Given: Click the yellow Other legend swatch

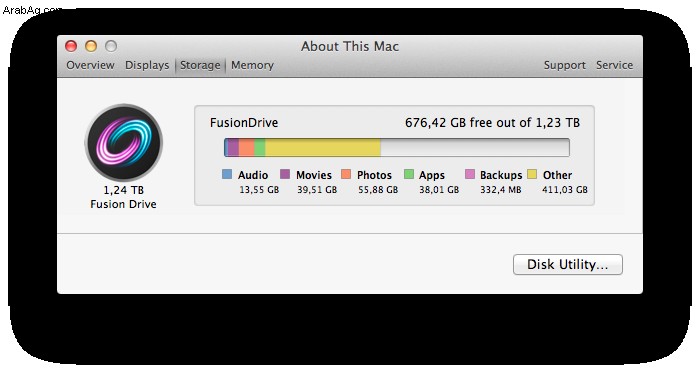Looking at the screenshot, I should point(532,174).
